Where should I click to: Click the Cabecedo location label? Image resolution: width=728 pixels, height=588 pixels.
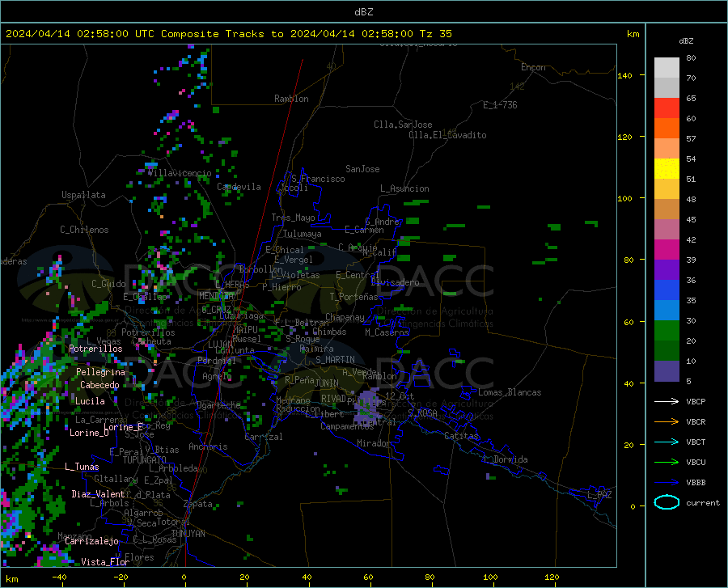pyautogui.click(x=99, y=385)
